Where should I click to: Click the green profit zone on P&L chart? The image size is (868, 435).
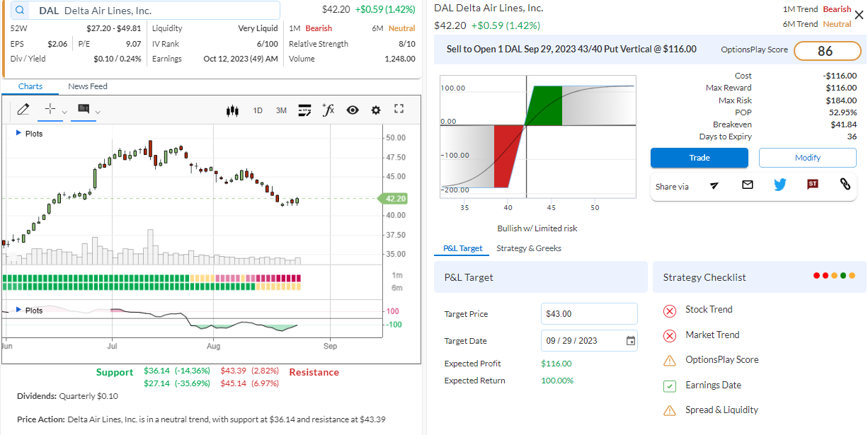546,106
